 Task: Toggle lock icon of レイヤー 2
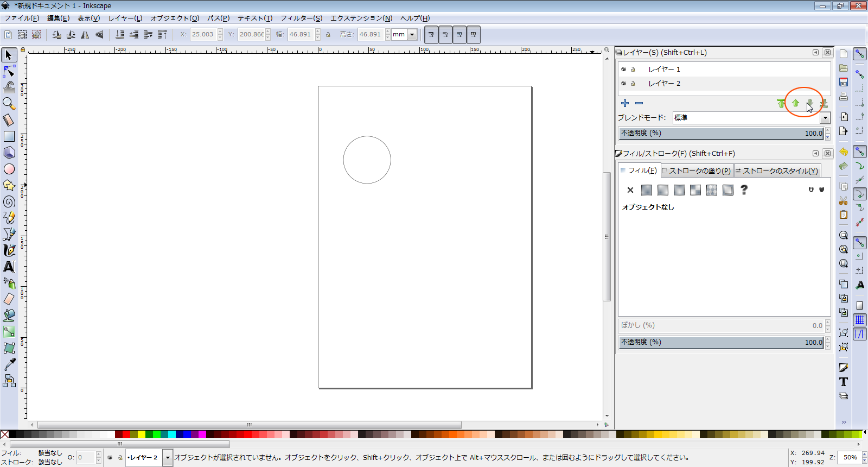point(633,84)
